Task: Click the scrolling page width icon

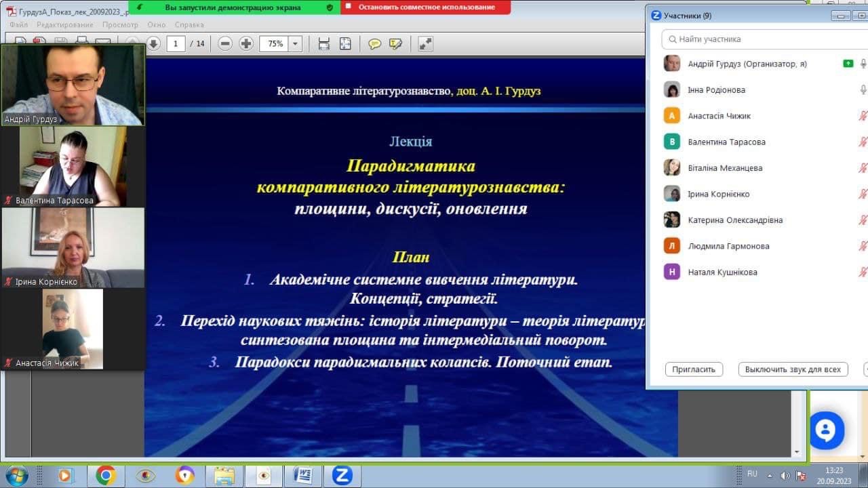Action: pos(324,44)
